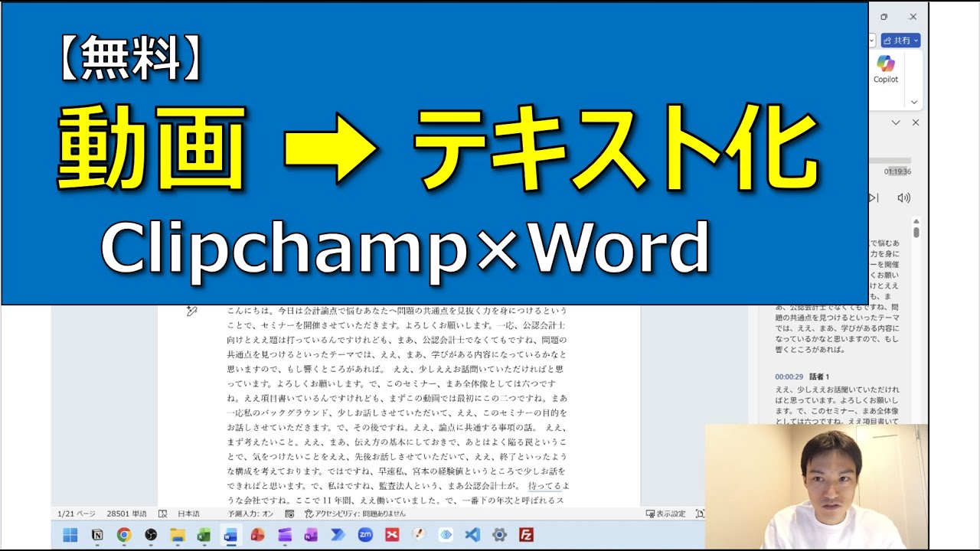Open OBS Studio from the taskbar
980x551 pixels.
pos(151,535)
